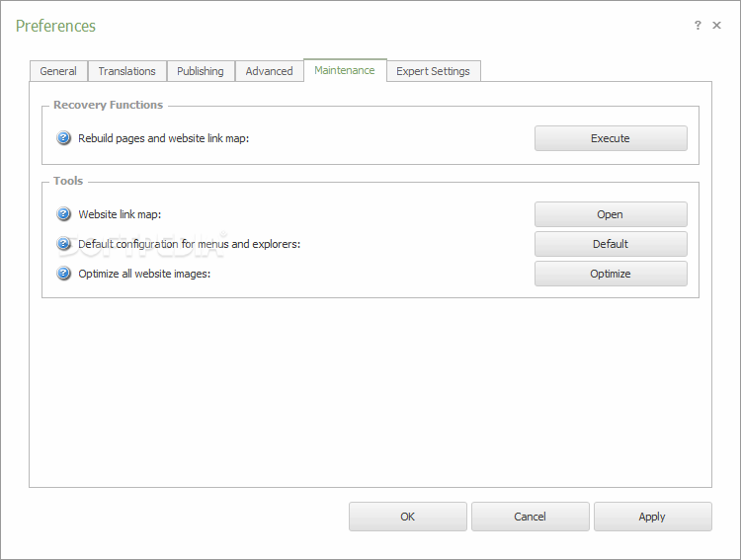
Task: Switch to the General tab
Action: (x=58, y=71)
